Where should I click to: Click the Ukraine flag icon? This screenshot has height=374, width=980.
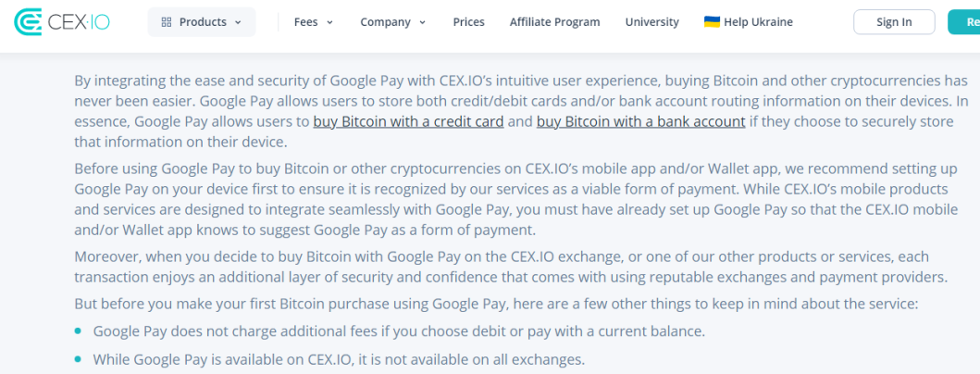click(x=712, y=22)
